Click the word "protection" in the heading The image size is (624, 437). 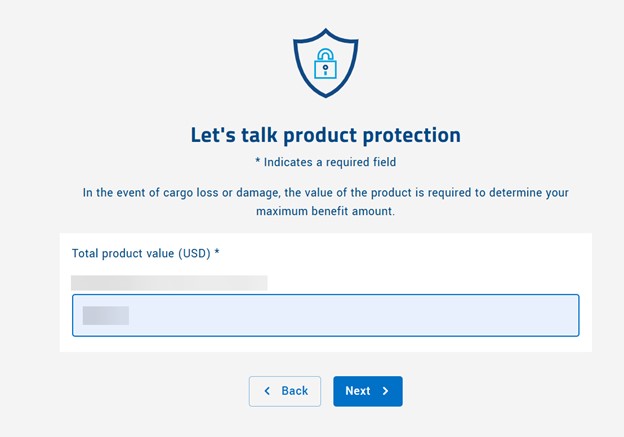pyautogui.click(x=411, y=134)
